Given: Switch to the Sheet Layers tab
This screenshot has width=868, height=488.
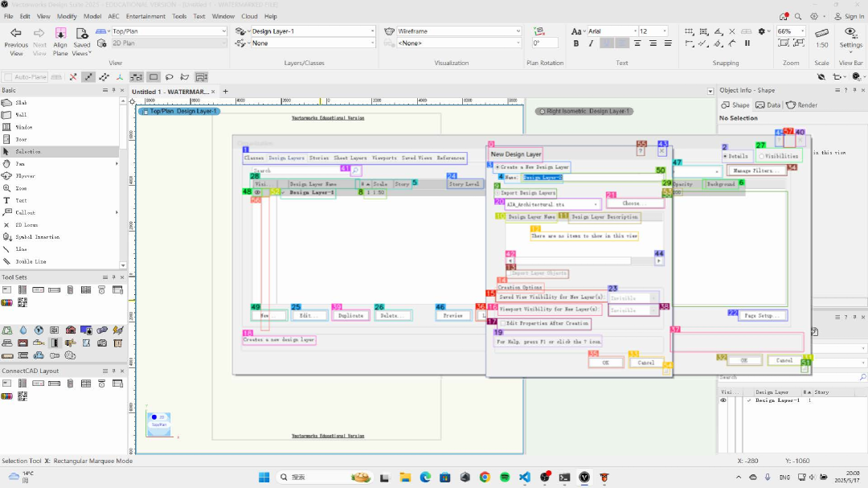Looking at the screenshot, I should pyautogui.click(x=350, y=158).
